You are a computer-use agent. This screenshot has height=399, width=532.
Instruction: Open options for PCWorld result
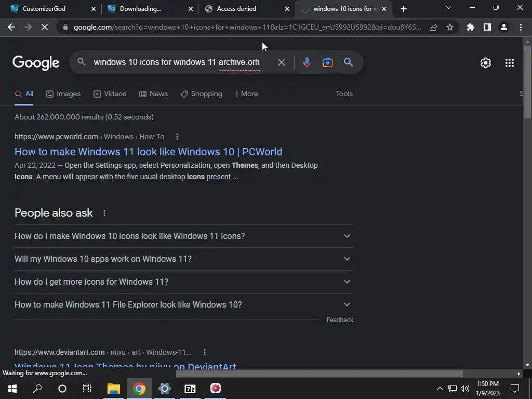point(177,137)
